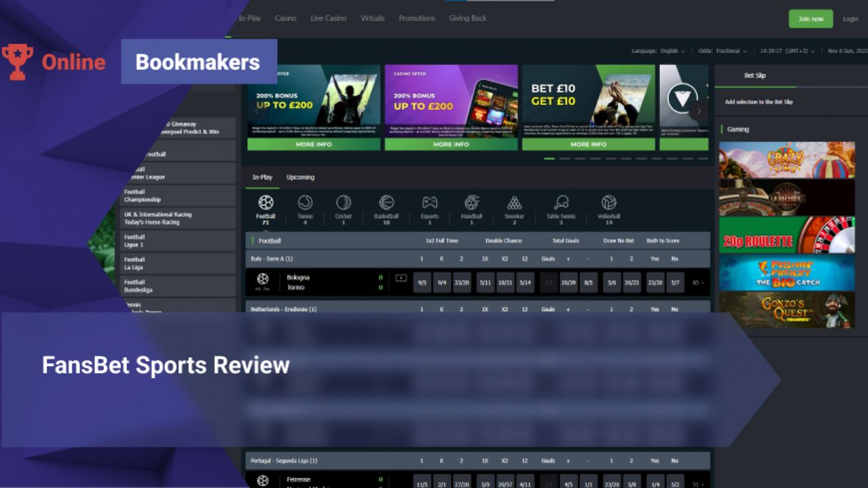Click the Join now button
This screenshot has height=488, width=868.
click(810, 18)
